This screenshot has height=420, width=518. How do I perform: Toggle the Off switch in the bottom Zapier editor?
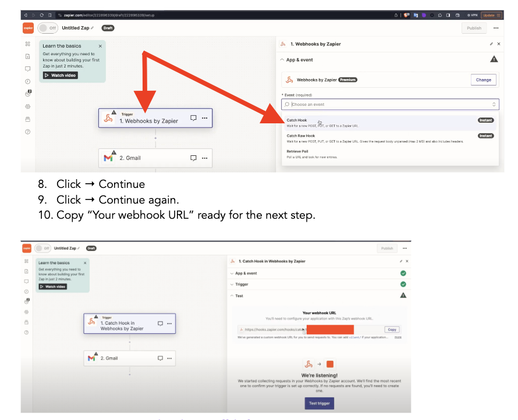(42, 248)
